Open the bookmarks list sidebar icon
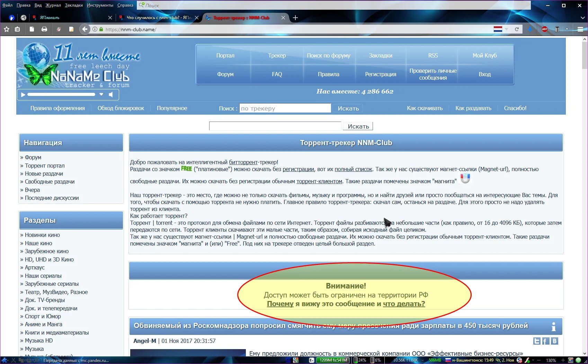 (17, 29)
